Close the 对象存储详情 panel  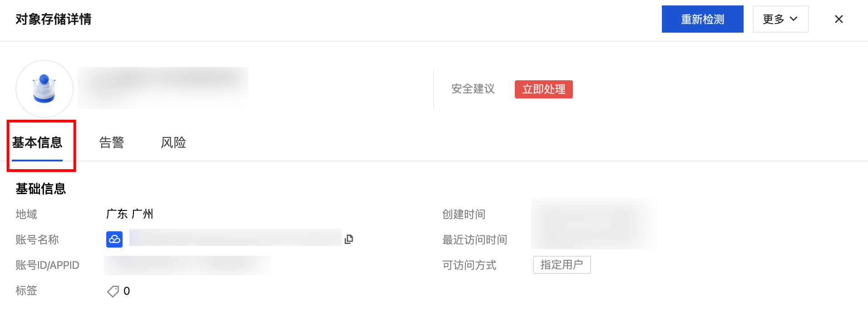coord(838,19)
